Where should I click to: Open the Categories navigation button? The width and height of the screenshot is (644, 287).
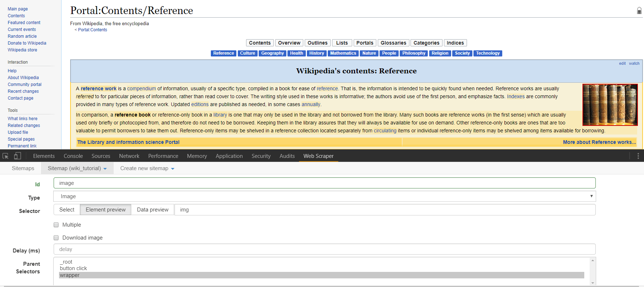click(x=426, y=43)
